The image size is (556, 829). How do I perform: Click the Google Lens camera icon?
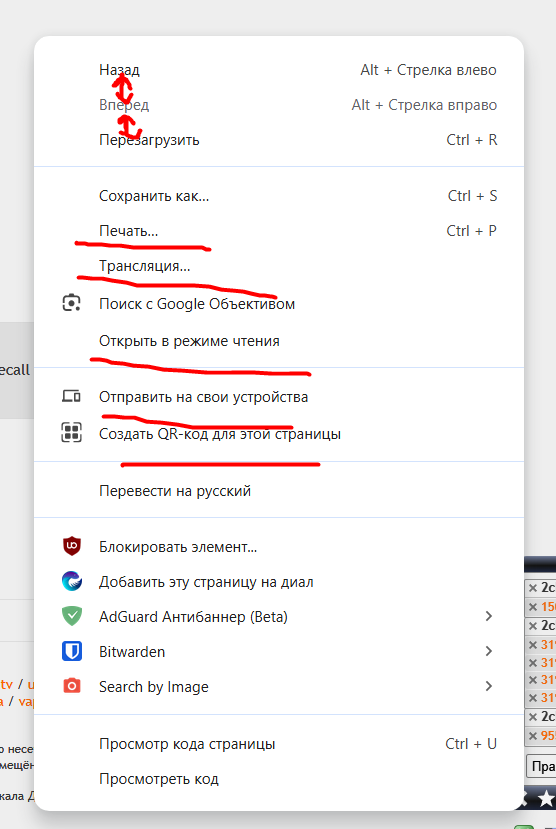click(71, 303)
